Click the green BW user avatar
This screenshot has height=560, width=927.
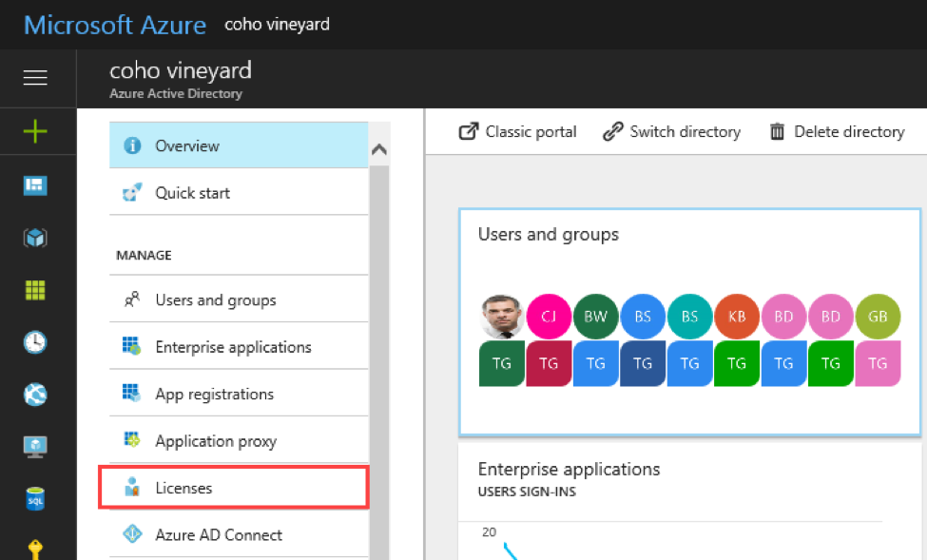595,317
